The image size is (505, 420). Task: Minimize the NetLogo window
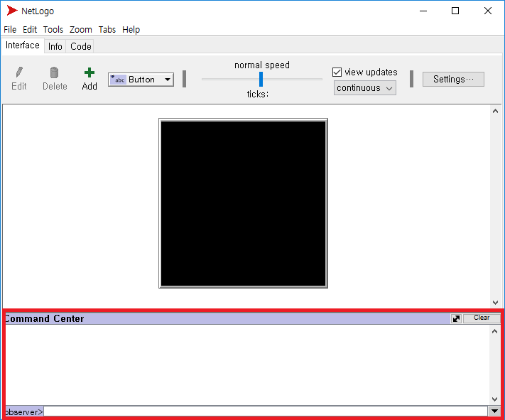[x=423, y=11]
